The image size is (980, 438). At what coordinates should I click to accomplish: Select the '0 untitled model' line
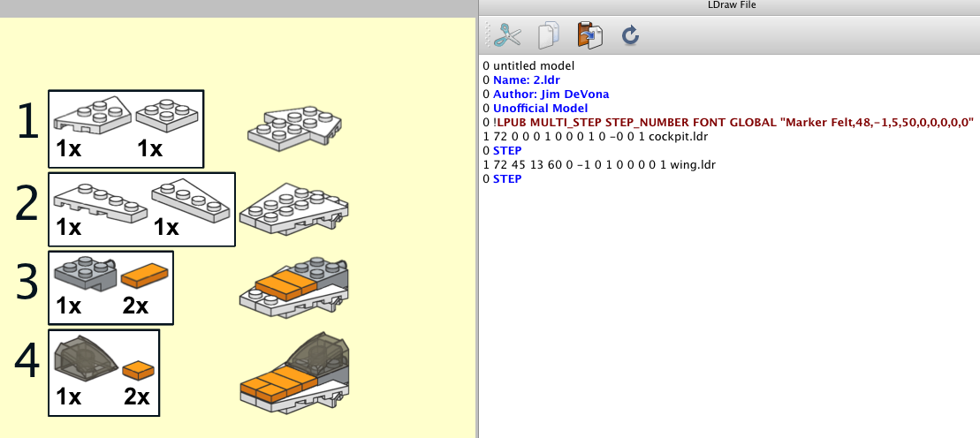(x=528, y=65)
